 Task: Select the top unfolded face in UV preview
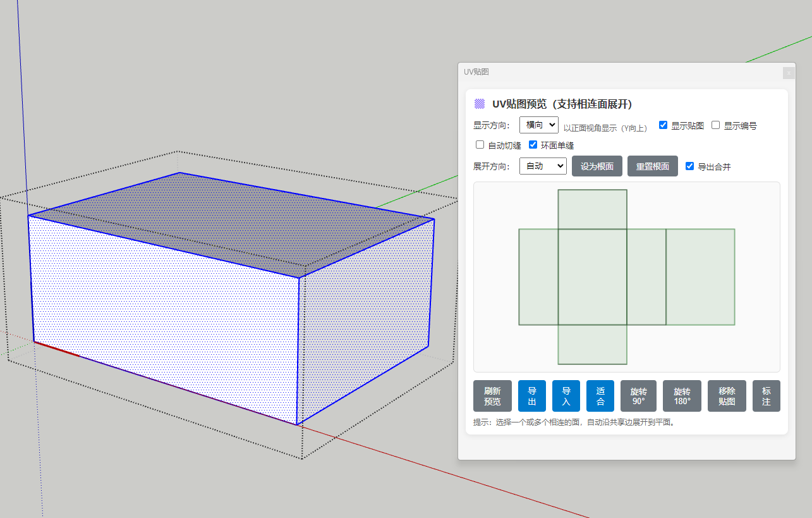[592, 209]
